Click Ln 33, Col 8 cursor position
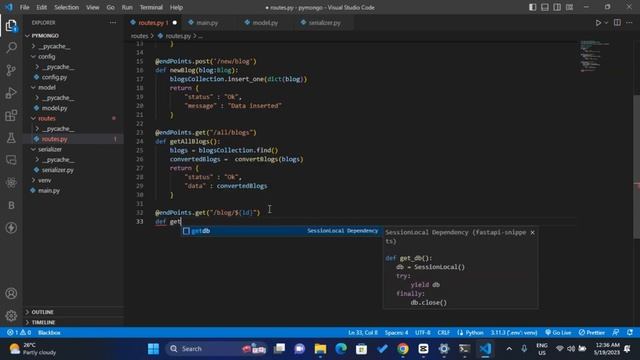Screen dimensions: 640x360 tap(362, 333)
